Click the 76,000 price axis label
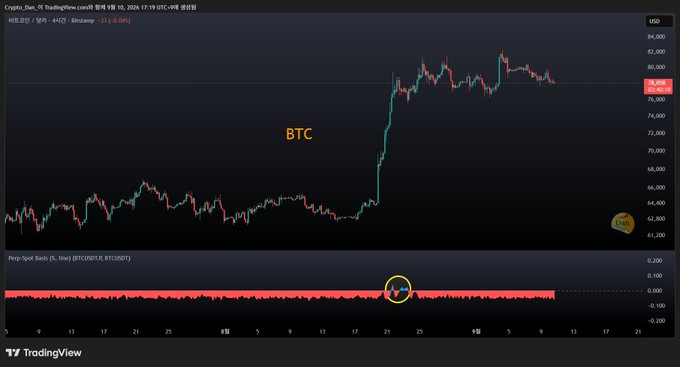Image resolution: width=680 pixels, height=367 pixels. [x=656, y=99]
